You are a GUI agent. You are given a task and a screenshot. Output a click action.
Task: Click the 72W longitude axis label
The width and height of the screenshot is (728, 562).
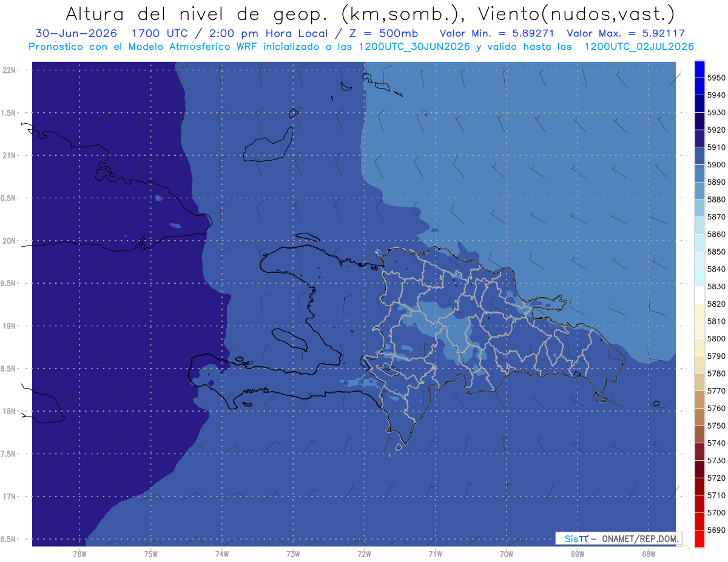coord(365,554)
